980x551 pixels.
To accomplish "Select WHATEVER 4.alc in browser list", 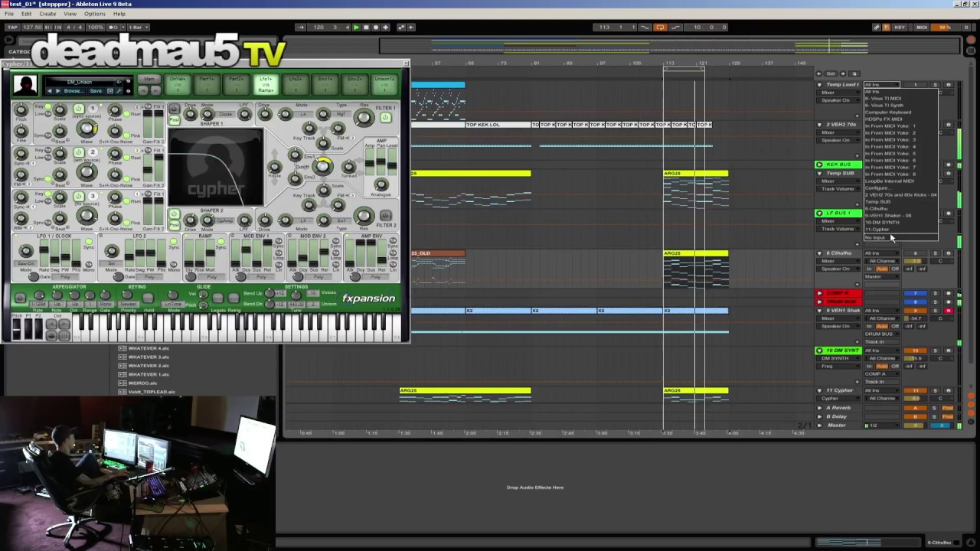I will pos(149,348).
